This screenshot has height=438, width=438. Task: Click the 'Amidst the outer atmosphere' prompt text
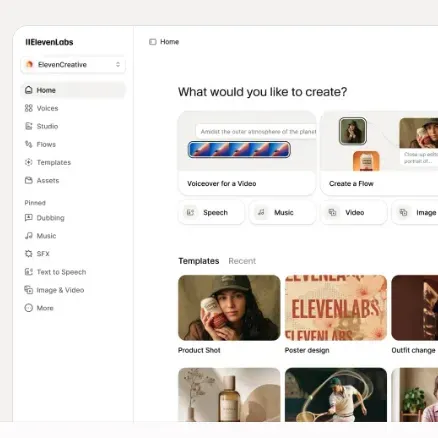pos(258,132)
